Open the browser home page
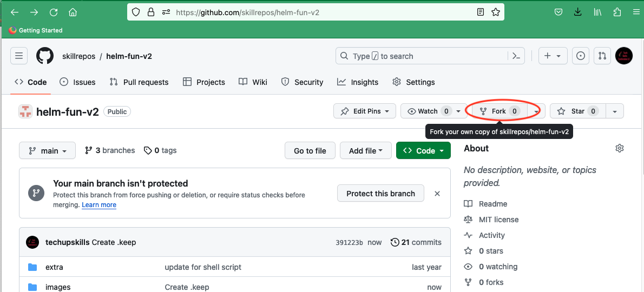 pos(73,12)
